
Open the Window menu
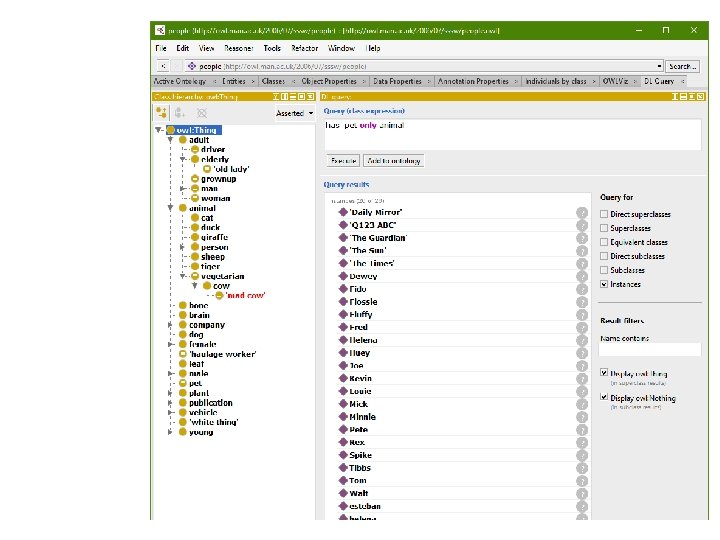pyautogui.click(x=341, y=48)
